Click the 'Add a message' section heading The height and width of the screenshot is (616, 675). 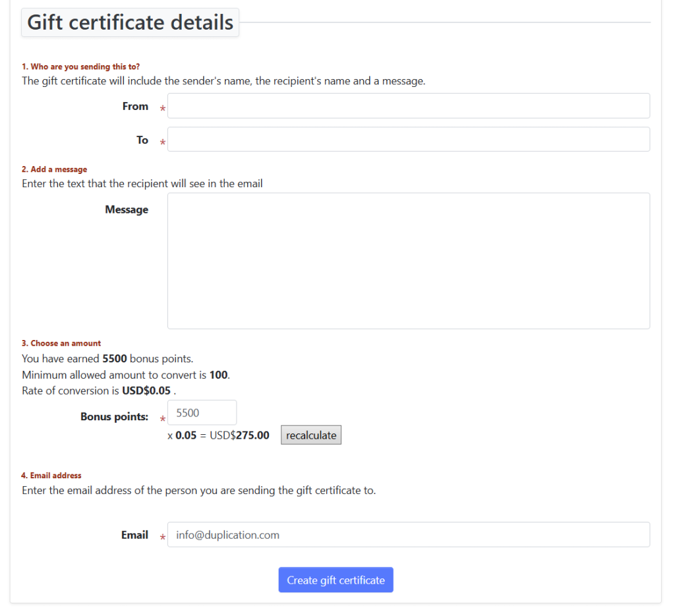tap(54, 169)
